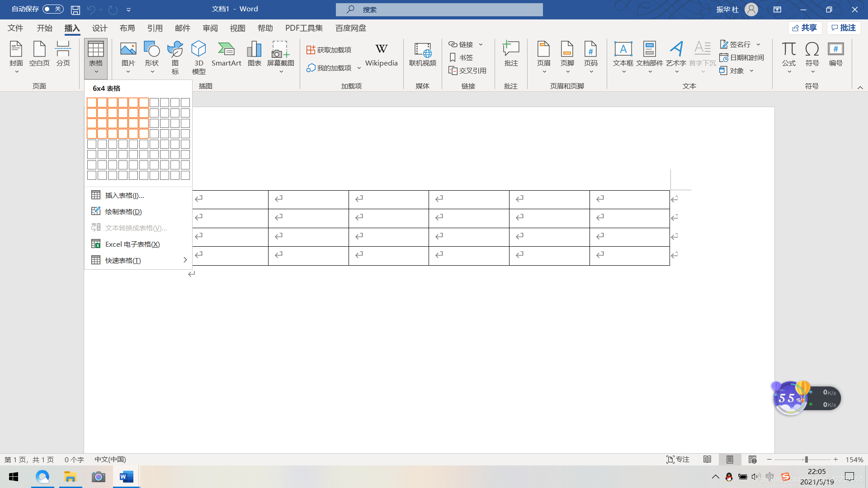The image size is (868, 488).
Task: Click the SmartArt icon in ribbon
Action: pos(226,54)
